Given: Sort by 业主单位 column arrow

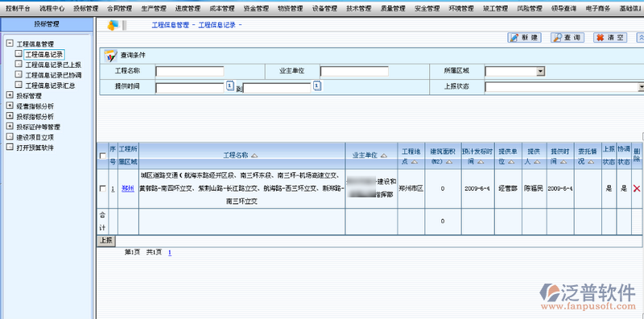Looking at the screenshot, I should click(384, 155).
